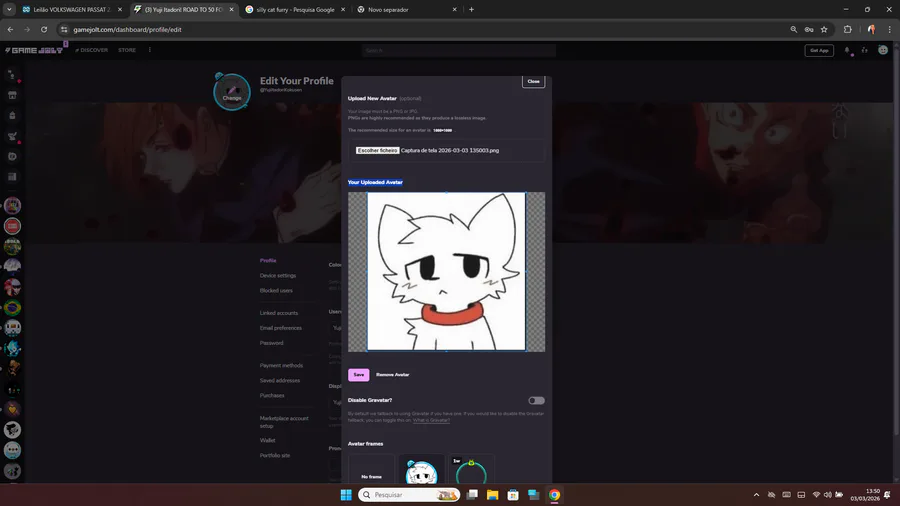Toggle the Disable Gravatar switch
The image size is (900, 506).
pyautogui.click(x=536, y=400)
